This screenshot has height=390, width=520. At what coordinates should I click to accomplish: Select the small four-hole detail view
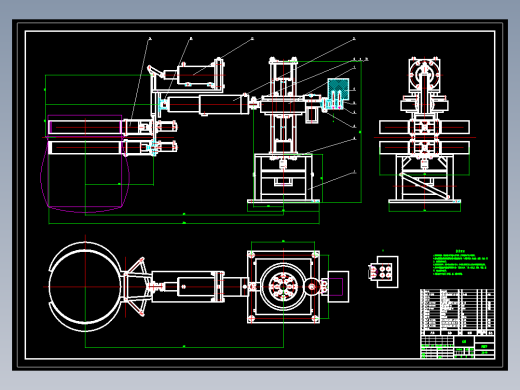tap(383, 272)
